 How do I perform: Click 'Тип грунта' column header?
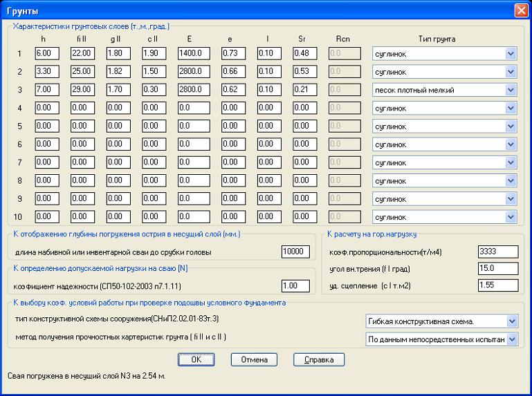437,39
